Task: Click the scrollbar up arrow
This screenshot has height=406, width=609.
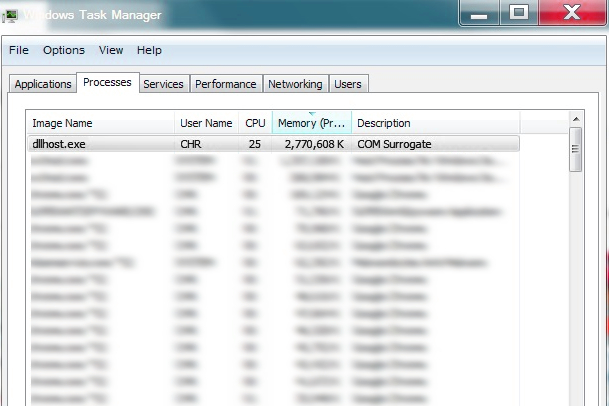Action: click(576, 119)
